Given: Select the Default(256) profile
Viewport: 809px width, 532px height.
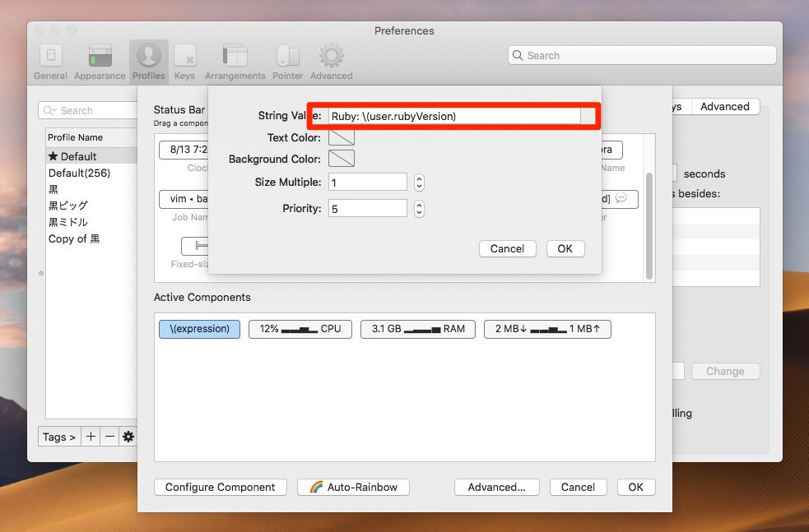Looking at the screenshot, I should [92, 173].
